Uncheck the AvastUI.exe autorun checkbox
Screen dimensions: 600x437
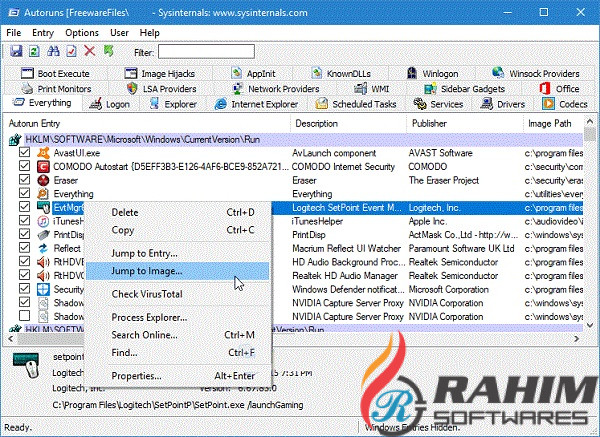tap(26, 152)
